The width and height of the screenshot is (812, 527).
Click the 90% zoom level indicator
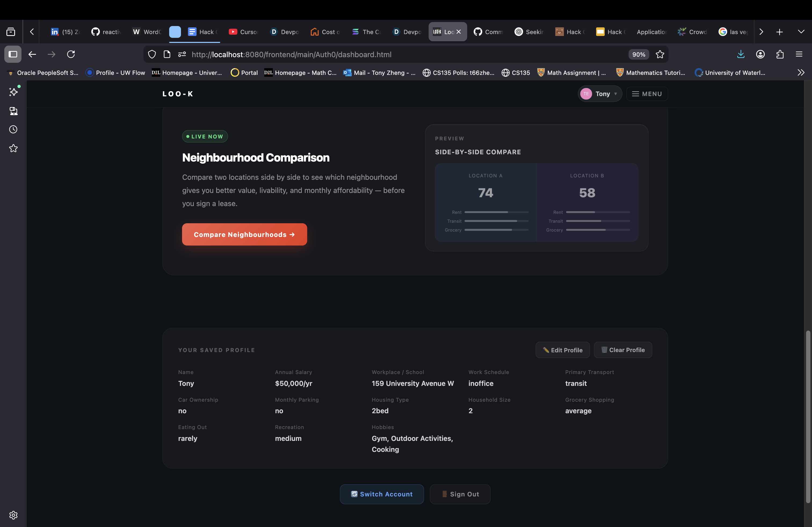(638, 54)
